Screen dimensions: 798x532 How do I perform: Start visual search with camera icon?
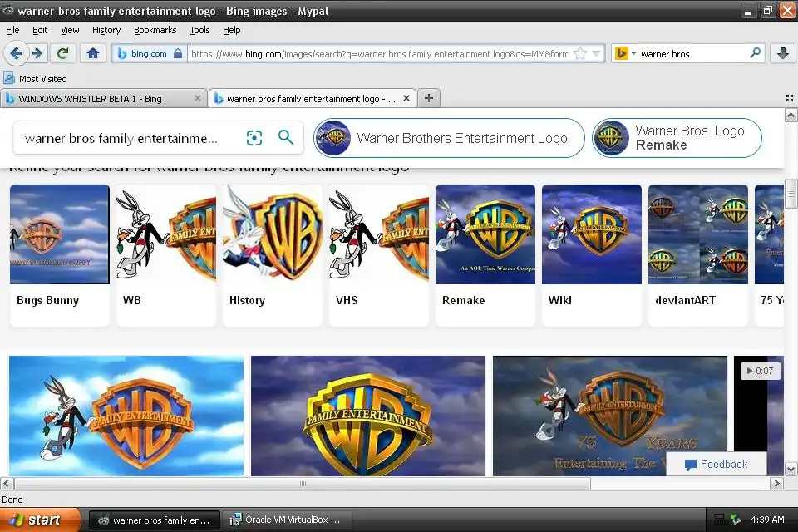click(254, 137)
